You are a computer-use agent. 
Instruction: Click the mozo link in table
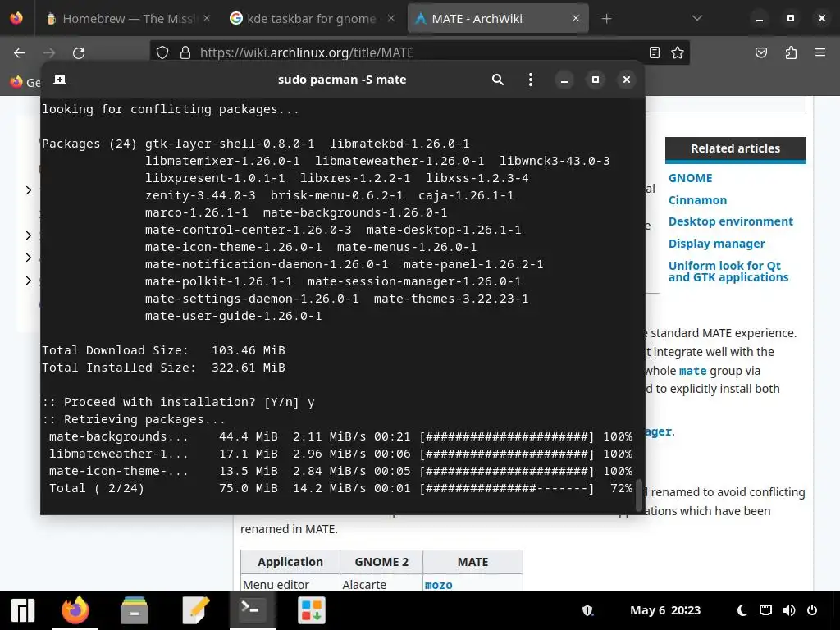(x=438, y=585)
